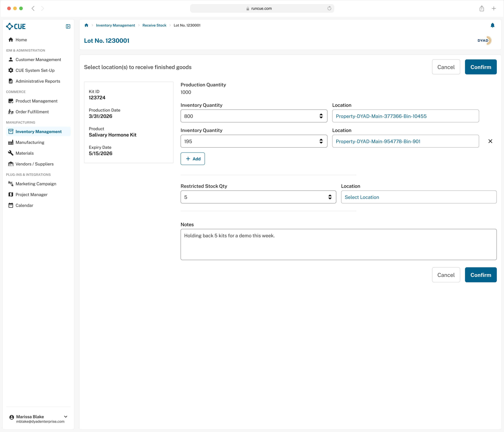The image size is (504, 432).
Task: Click the Inventory Management box icon
Action: (11, 132)
